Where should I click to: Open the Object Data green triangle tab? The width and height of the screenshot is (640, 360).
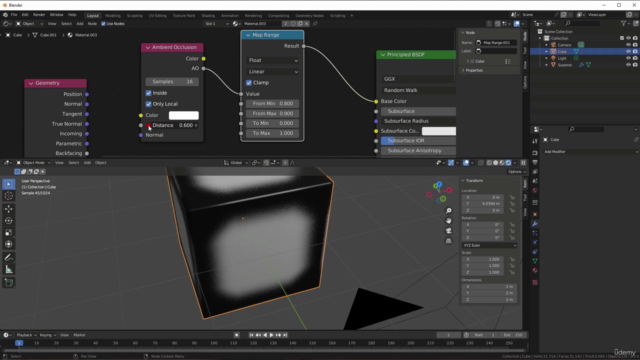[535, 261]
